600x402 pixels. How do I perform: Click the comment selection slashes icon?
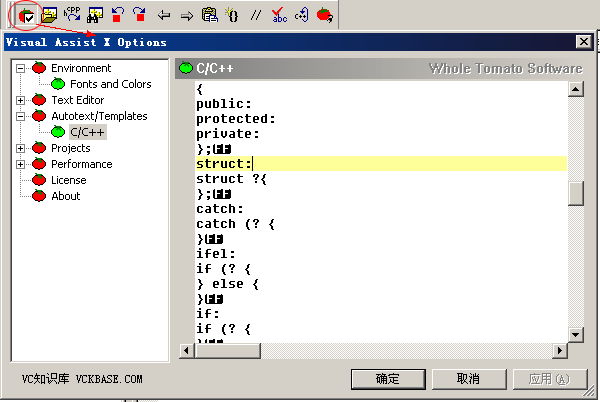255,15
